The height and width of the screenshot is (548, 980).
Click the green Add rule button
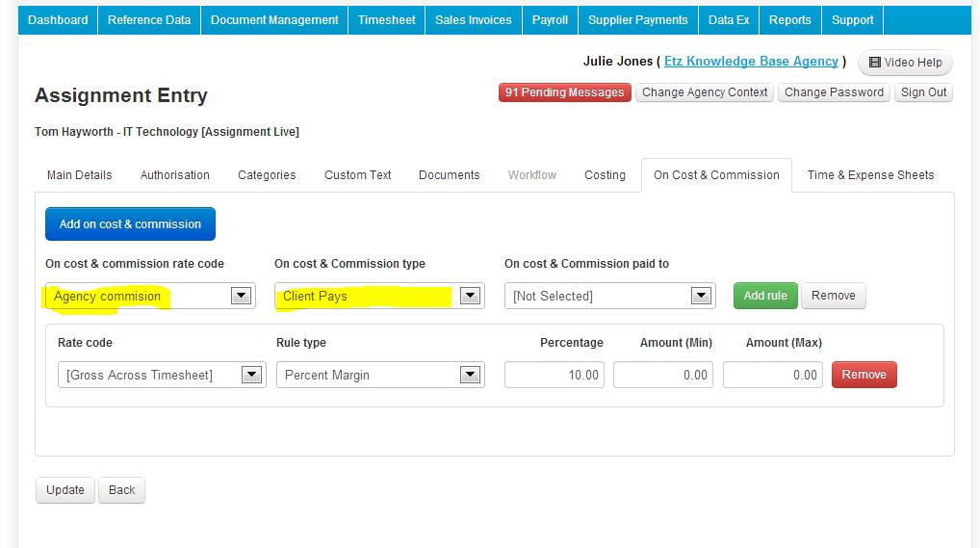coord(765,296)
